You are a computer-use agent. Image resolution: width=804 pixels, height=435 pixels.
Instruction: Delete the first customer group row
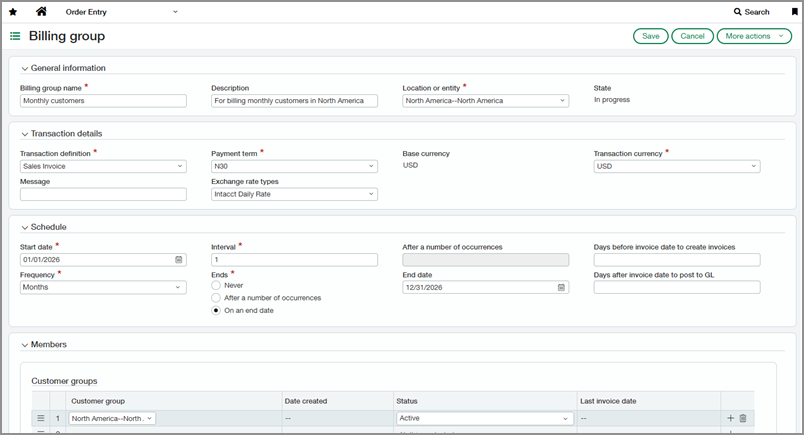[743, 418]
